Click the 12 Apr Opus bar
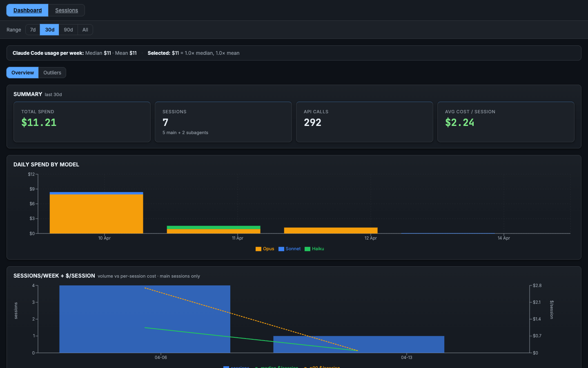The width and height of the screenshot is (588, 368). [x=331, y=231]
